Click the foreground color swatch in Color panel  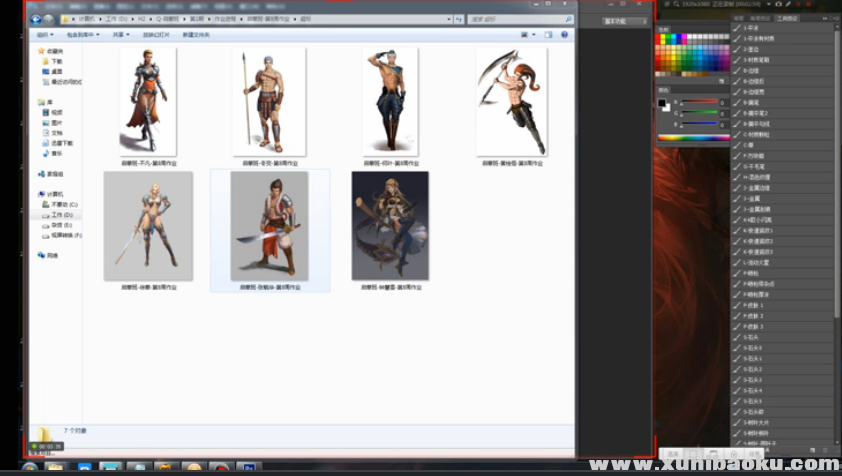pos(662,103)
